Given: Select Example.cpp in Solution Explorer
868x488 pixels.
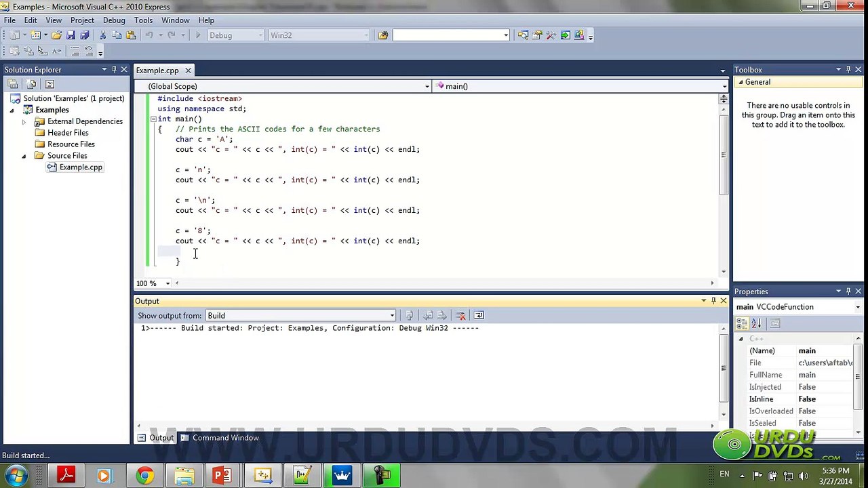Looking at the screenshot, I should click(81, 167).
